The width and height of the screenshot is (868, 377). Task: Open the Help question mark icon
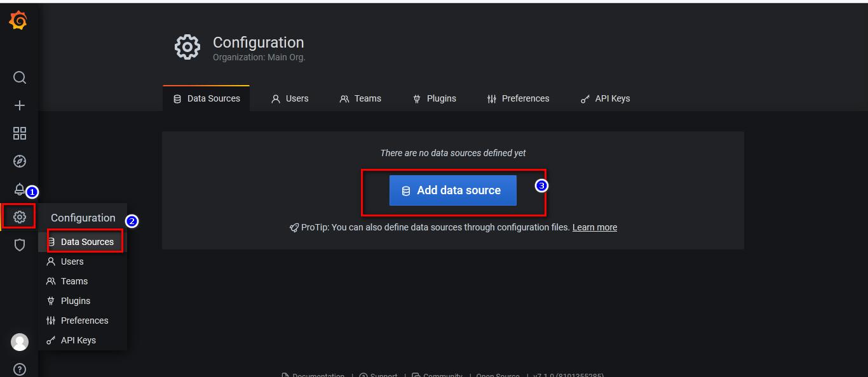20,369
